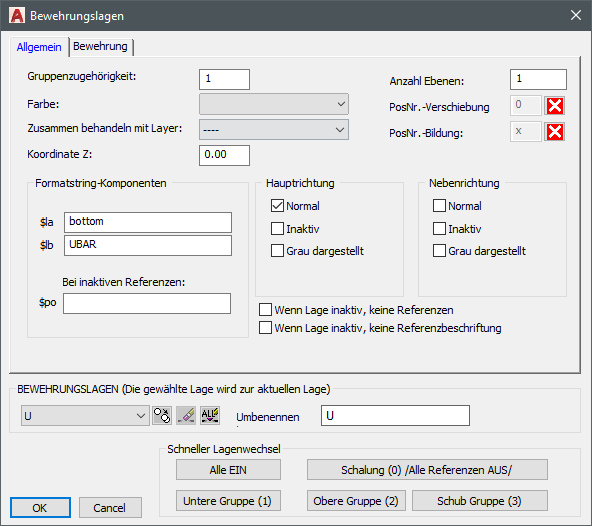Check 'Wenn Lage inaktiv, keine Referenzbeschriftung'
The height and width of the screenshot is (526, 592).
tap(265, 328)
